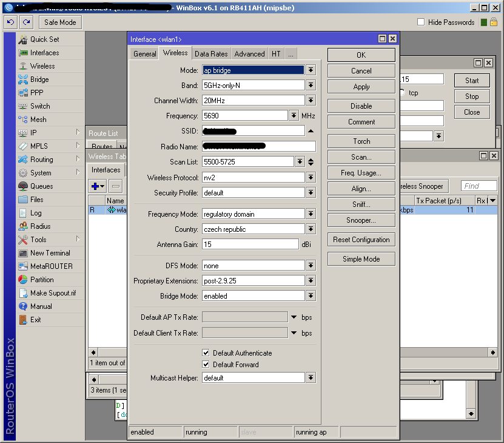Click the Find search field
The image size is (504, 443).
479,186
